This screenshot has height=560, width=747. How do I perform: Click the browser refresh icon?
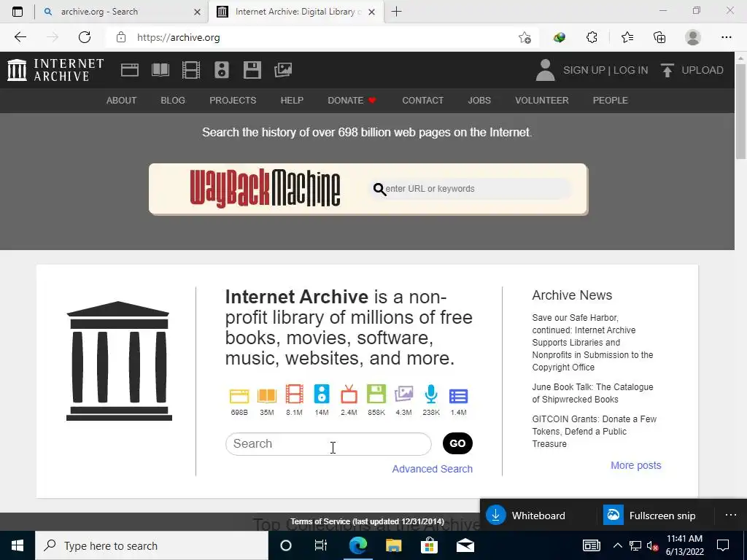(x=85, y=37)
